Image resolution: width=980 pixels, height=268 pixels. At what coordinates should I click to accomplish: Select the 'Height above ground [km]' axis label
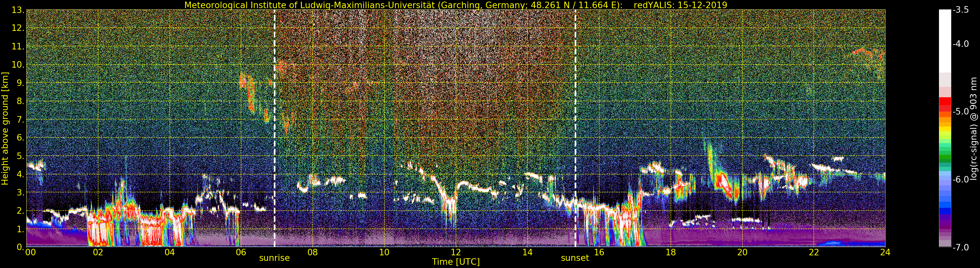5,128
